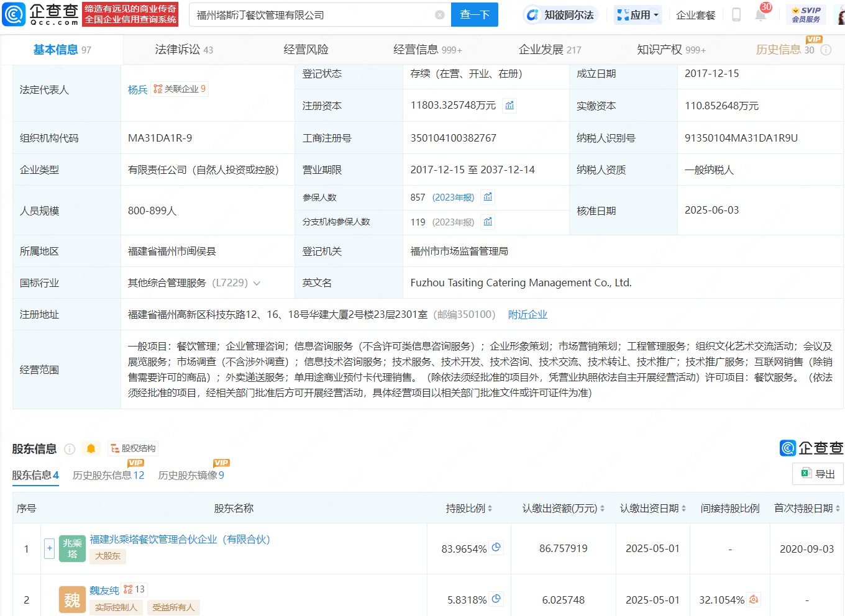Click the Qcc.com logo
This screenshot has width=845, height=616.
coord(41,14)
